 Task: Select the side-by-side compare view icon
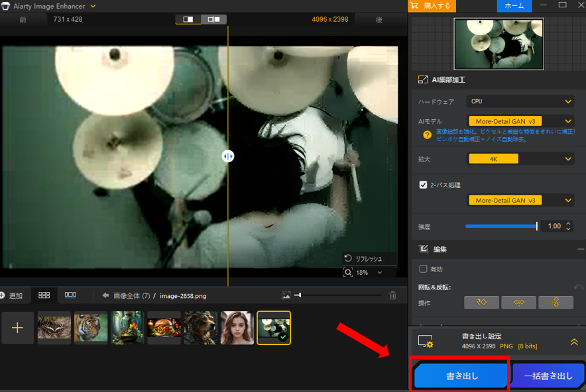pyautogui.click(x=213, y=19)
